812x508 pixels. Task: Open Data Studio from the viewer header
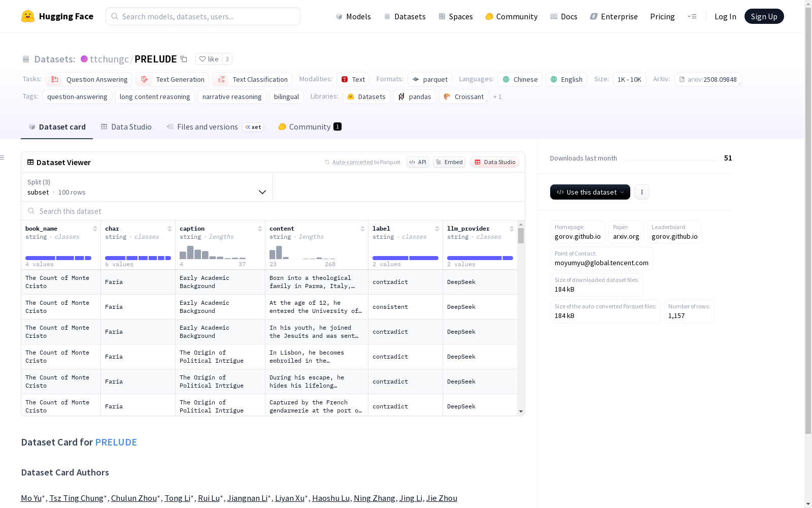(x=495, y=162)
